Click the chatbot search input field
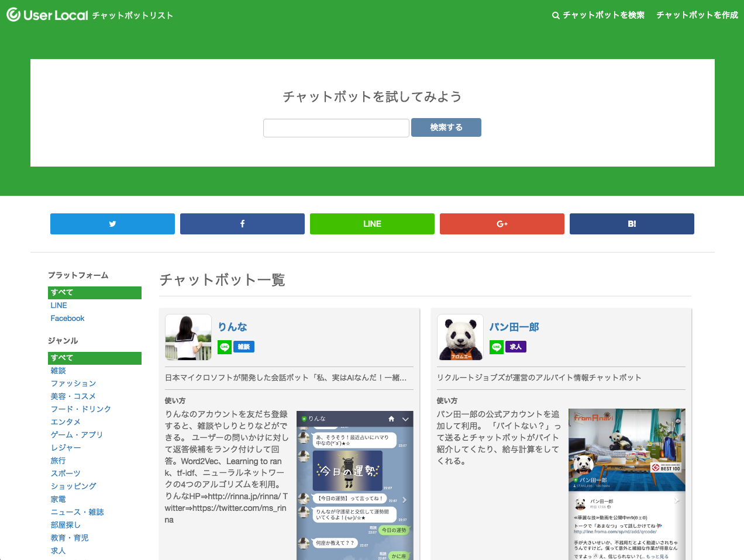 pos(336,128)
